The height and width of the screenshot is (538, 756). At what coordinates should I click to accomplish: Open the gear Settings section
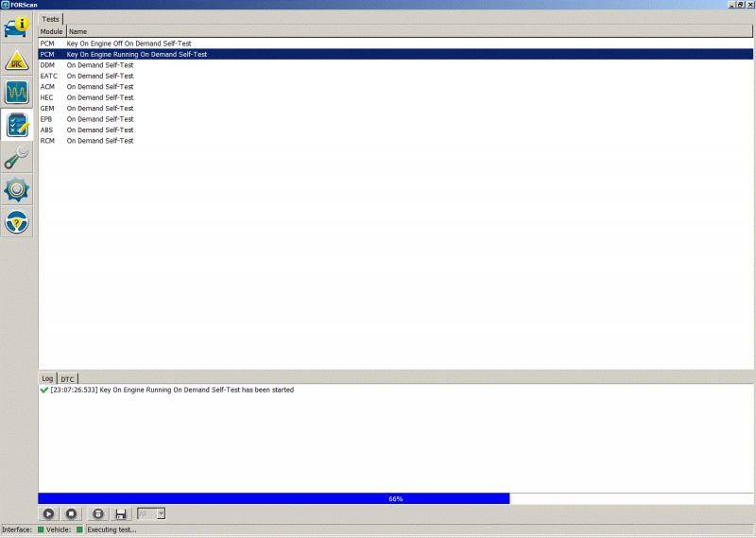17,190
